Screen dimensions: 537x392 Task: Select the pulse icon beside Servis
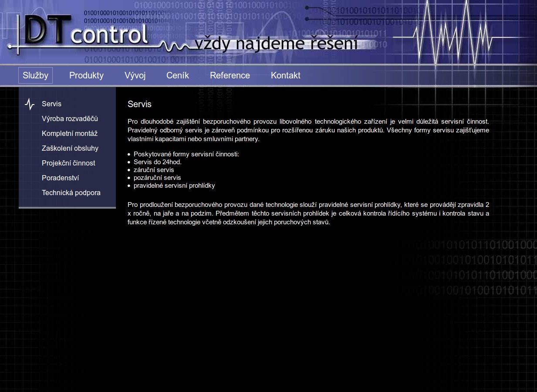coord(30,104)
